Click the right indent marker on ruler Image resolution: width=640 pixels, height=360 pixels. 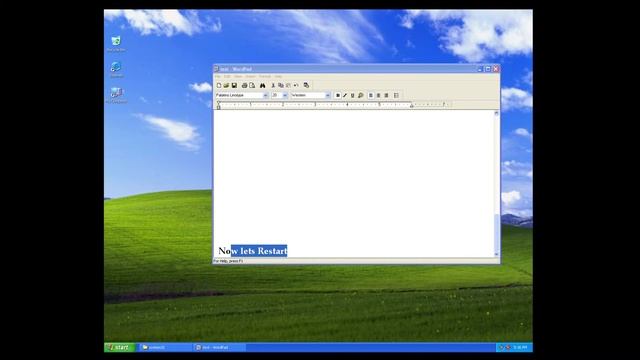point(411,106)
